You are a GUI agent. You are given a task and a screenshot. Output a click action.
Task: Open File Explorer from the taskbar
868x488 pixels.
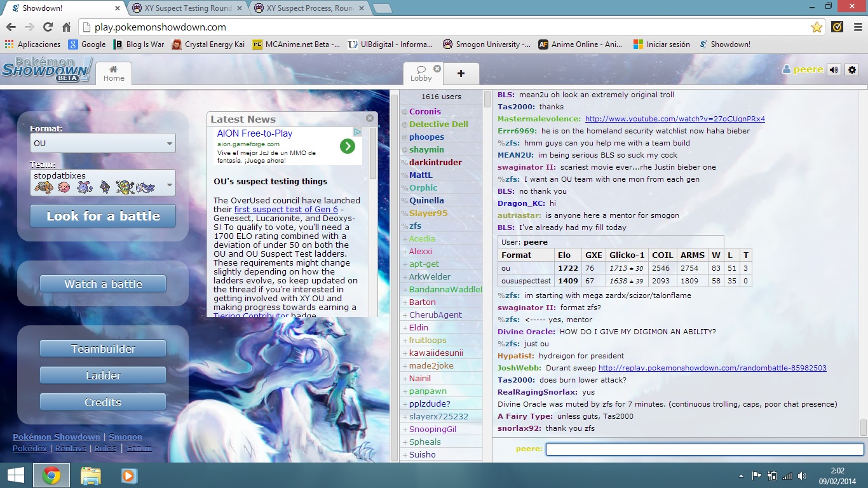click(x=90, y=475)
